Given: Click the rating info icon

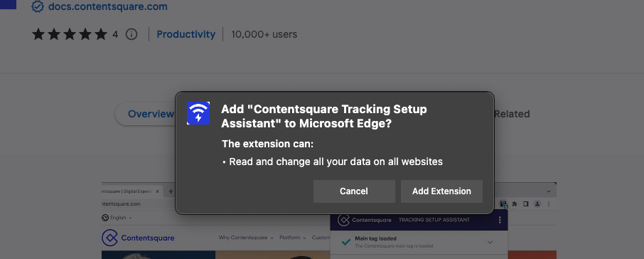Looking at the screenshot, I should tap(131, 34).
